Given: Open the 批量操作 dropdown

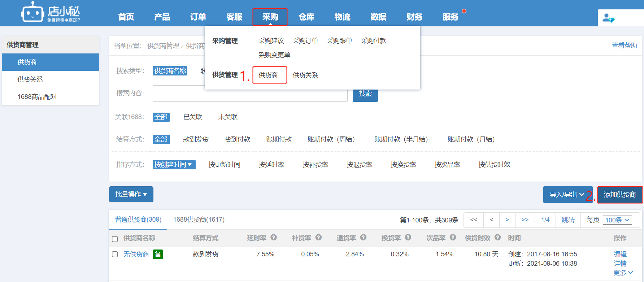Looking at the screenshot, I should [131, 194].
